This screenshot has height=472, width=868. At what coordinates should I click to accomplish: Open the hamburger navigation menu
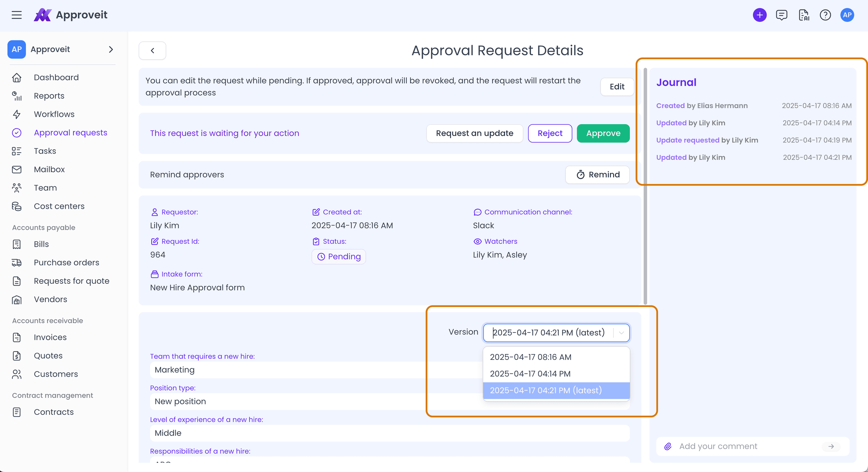click(16, 15)
